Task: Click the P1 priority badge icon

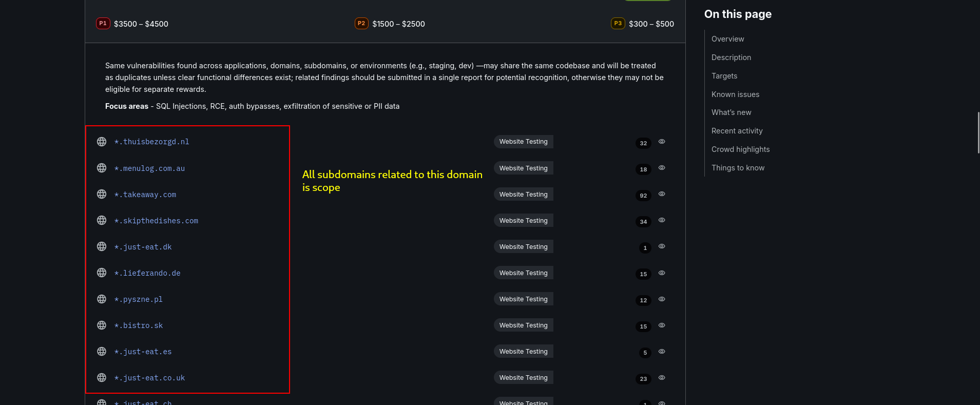Action: 103,24
